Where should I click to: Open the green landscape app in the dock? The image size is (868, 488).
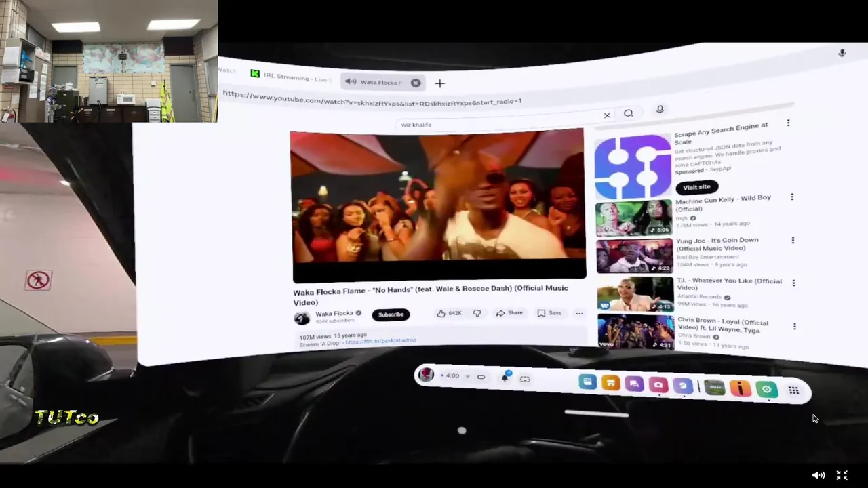715,387
